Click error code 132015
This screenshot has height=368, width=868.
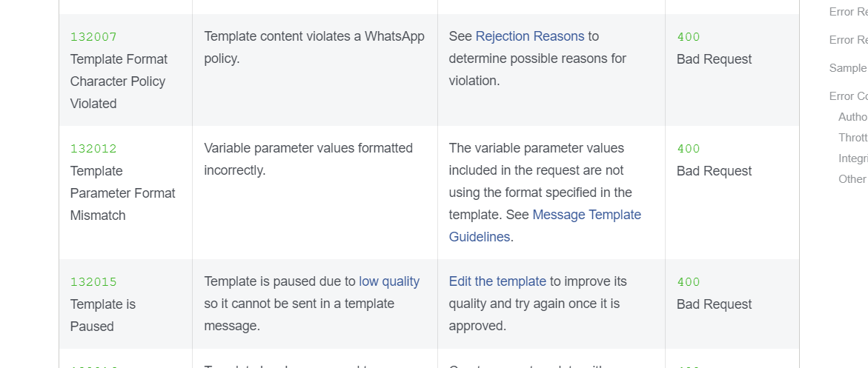(93, 282)
